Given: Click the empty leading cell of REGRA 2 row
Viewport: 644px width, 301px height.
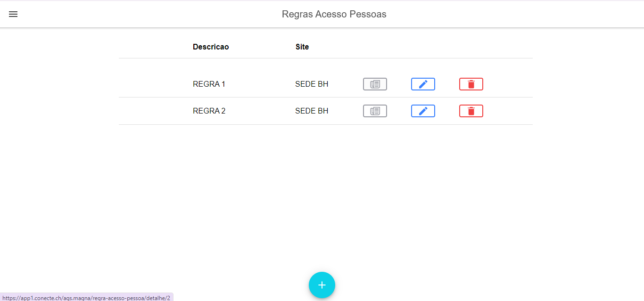Looking at the screenshot, I should pyautogui.click(x=153, y=111).
